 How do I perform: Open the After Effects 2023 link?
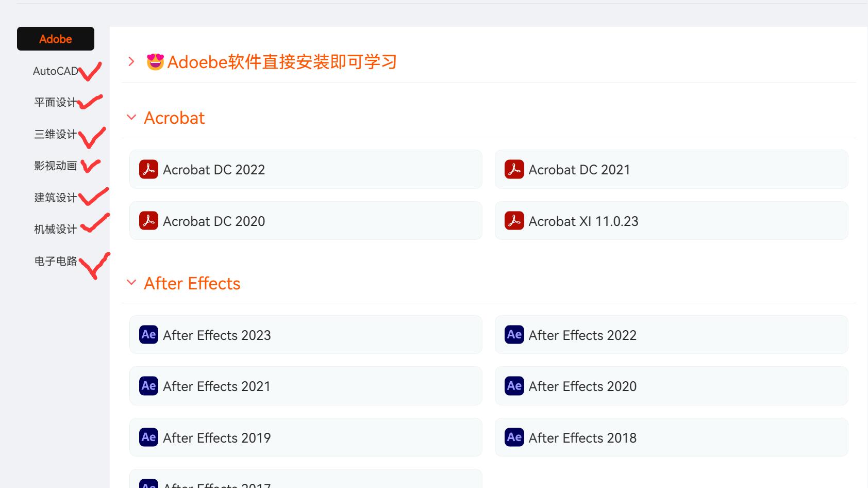[306, 334]
